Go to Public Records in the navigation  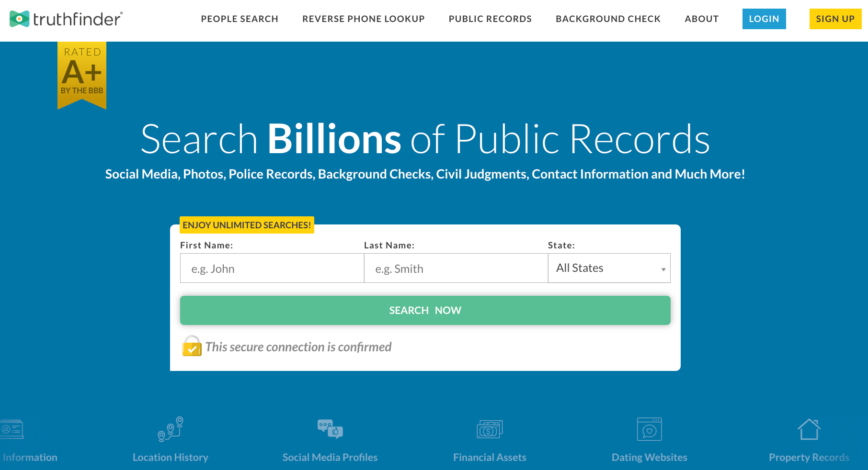coord(490,19)
